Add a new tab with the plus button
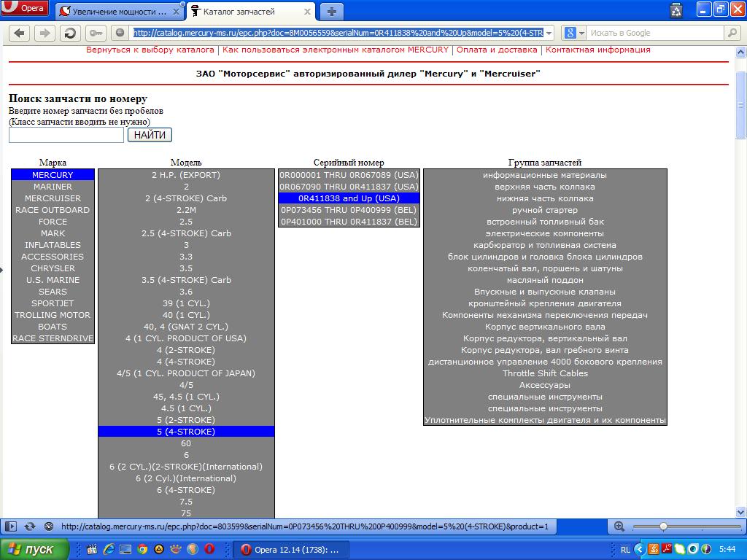The image size is (747, 560). tap(332, 11)
